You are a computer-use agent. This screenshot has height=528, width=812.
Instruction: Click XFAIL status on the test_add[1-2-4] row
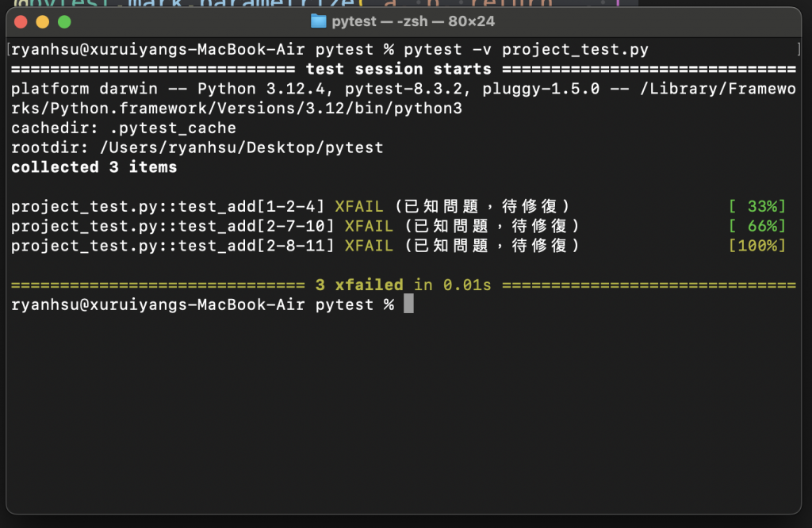click(359, 207)
